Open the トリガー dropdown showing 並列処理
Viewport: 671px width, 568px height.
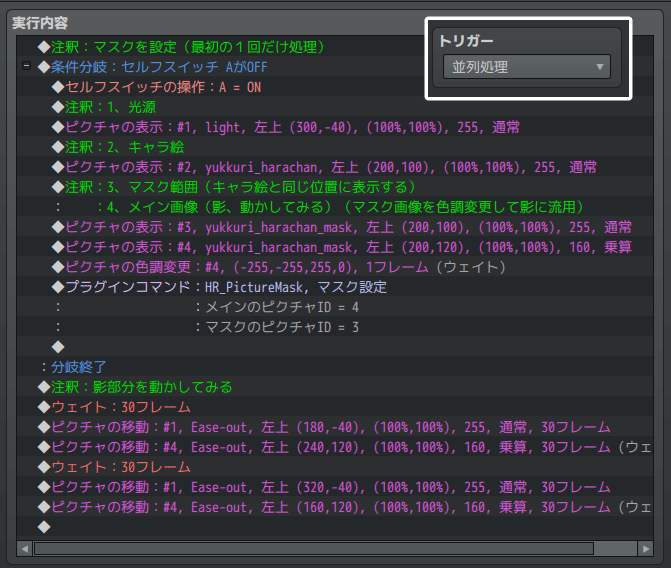coord(527,67)
